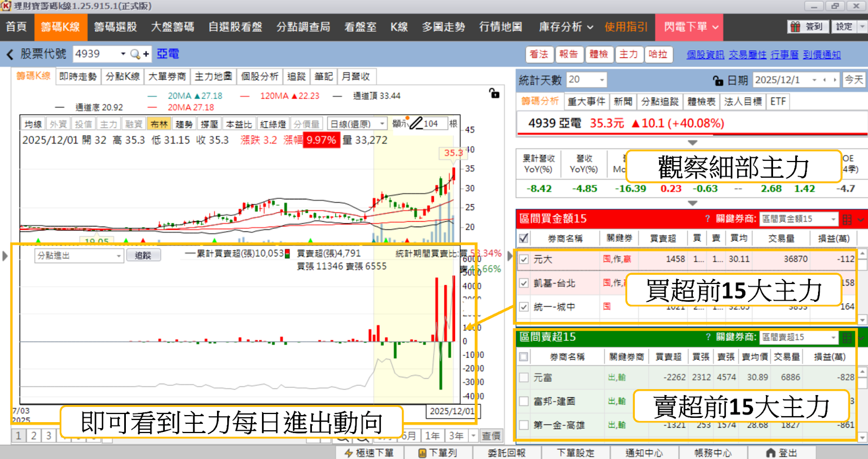Click the 極速下單 lightning icon
868x459 pixels.
click(349, 453)
